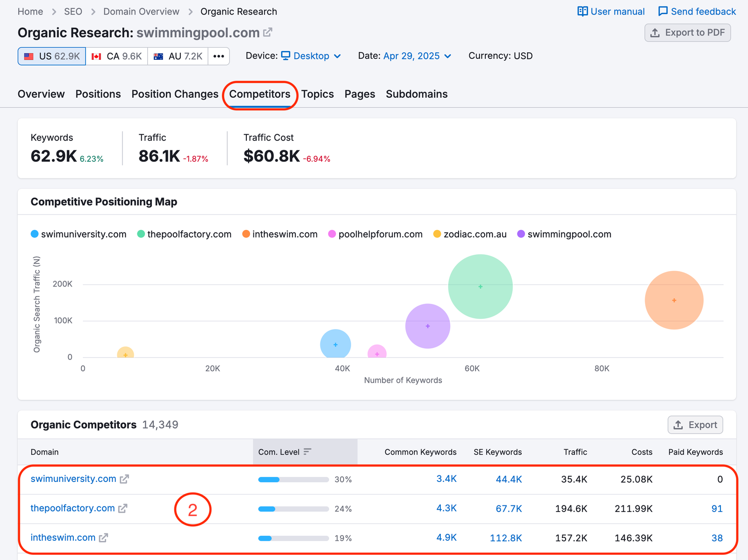Open the User manual book icon
This screenshot has height=560, width=748.
click(x=582, y=12)
